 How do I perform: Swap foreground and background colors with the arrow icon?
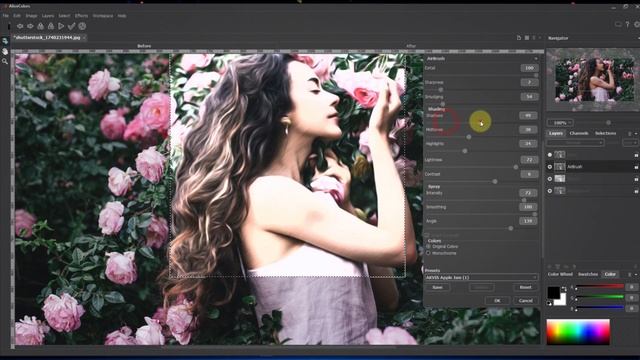coord(564,289)
